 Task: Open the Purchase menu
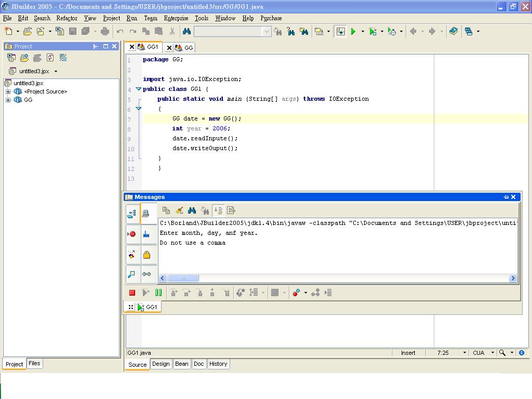pyautogui.click(x=271, y=18)
